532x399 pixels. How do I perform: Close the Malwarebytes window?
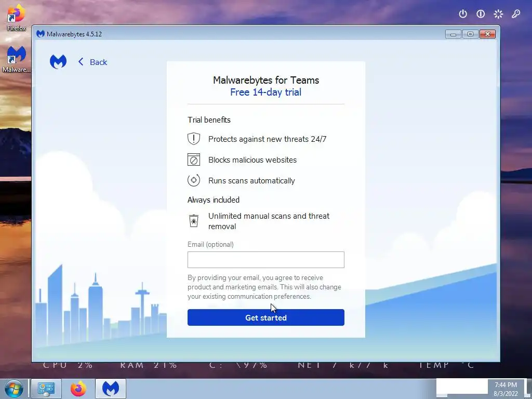pos(487,34)
